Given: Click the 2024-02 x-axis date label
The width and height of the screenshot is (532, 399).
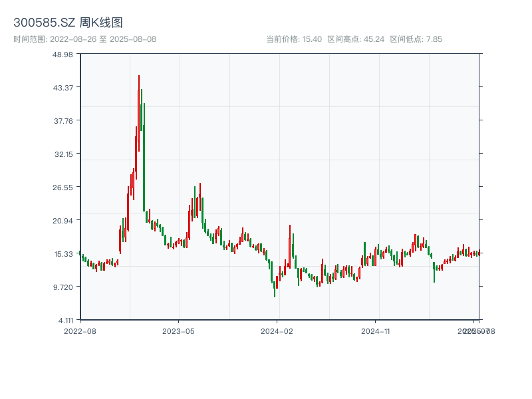Looking at the screenshot, I should click(x=277, y=331).
